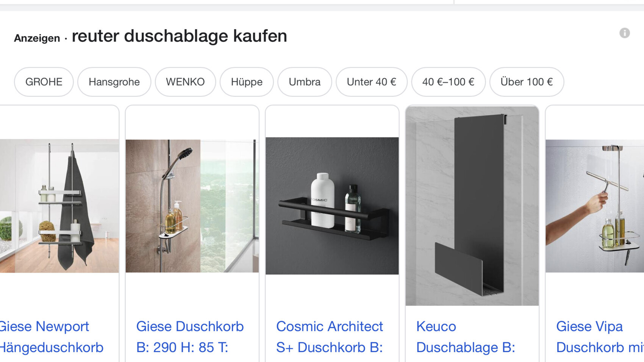Open the ad info icon
The image size is (644, 362).
coord(624,33)
